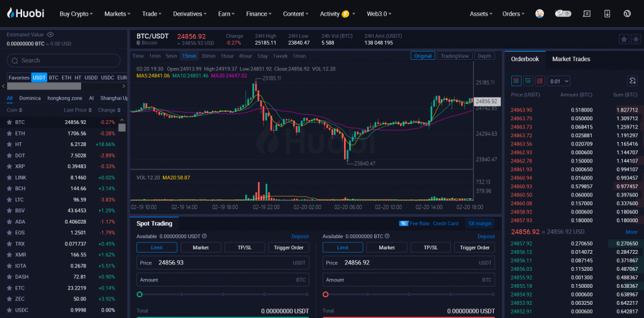Screen dimensions: 644x318
Task: Favorite LTC with its star icon
Action: [9, 200]
